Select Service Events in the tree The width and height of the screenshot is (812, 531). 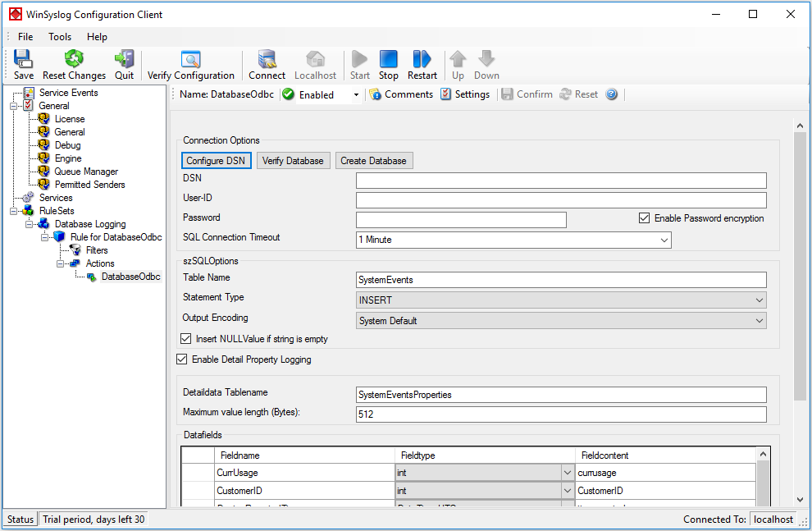tap(68, 93)
